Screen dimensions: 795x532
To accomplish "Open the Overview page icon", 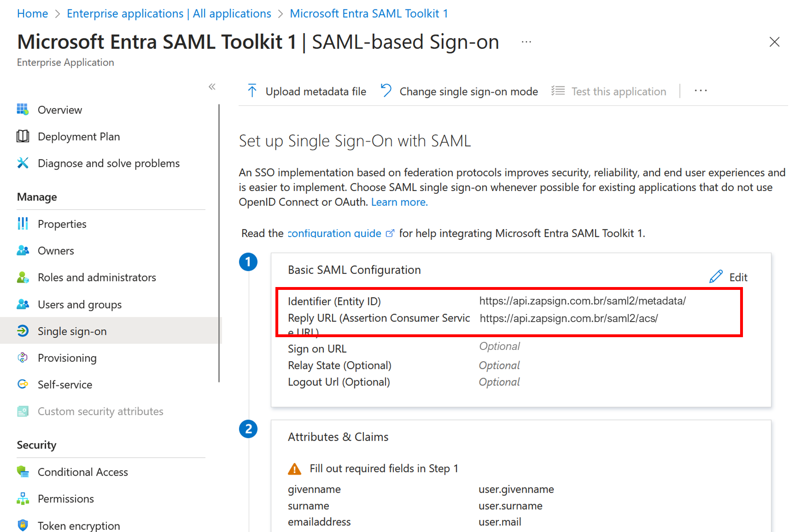I will pyautogui.click(x=22, y=110).
